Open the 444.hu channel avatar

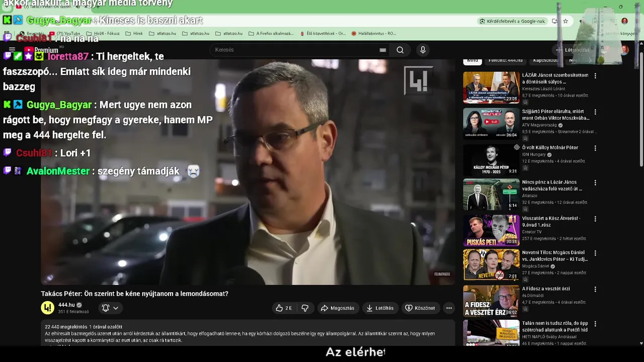[x=47, y=308]
